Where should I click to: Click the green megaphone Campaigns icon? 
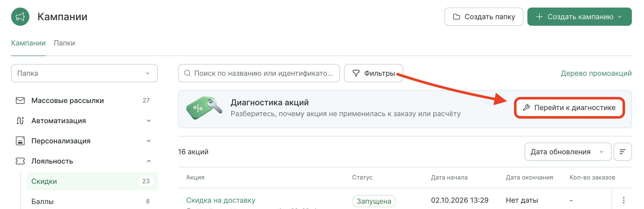click(x=20, y=17)
